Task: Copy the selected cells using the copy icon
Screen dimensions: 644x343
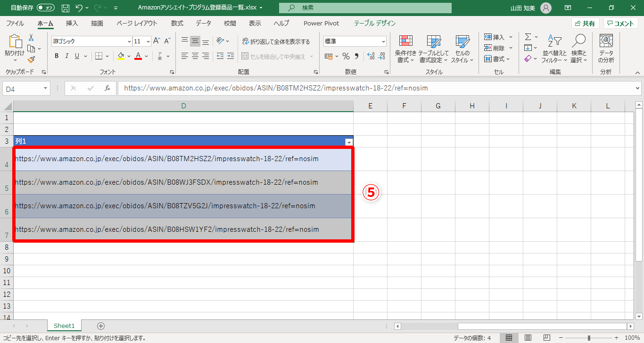Action: pyautogui.click(x=31, y=49)
